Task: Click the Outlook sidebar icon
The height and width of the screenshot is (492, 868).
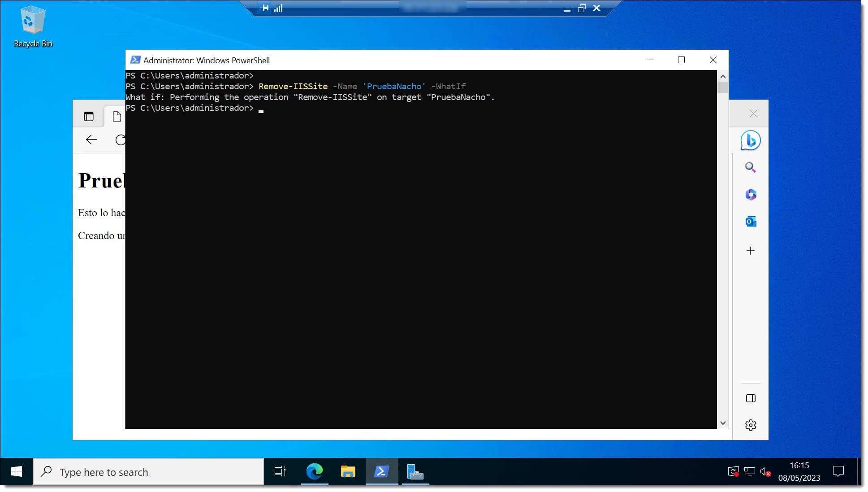Action: (751, 221)
